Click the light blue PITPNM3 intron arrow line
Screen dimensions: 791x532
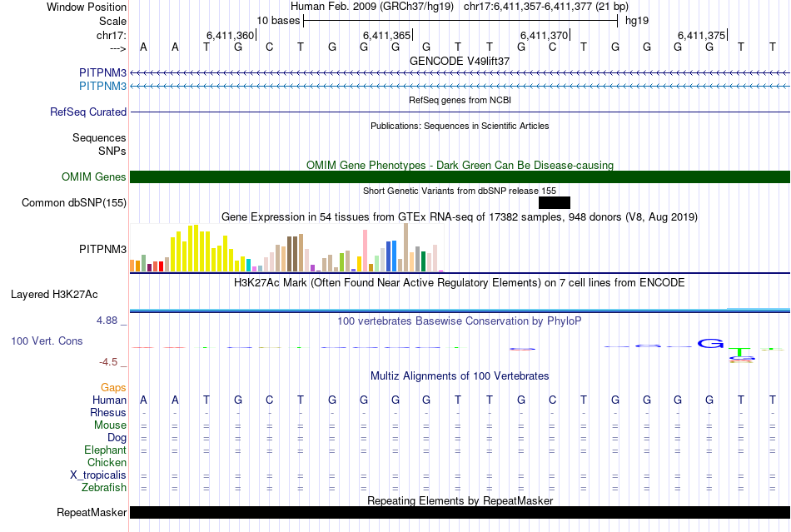coord(460,87)
